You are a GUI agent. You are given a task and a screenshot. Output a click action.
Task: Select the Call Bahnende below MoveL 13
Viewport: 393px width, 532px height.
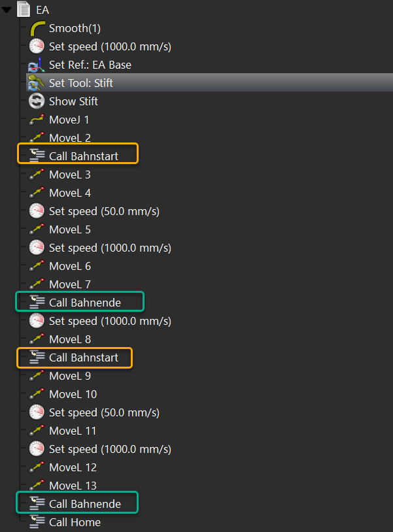tap(84, 505)
